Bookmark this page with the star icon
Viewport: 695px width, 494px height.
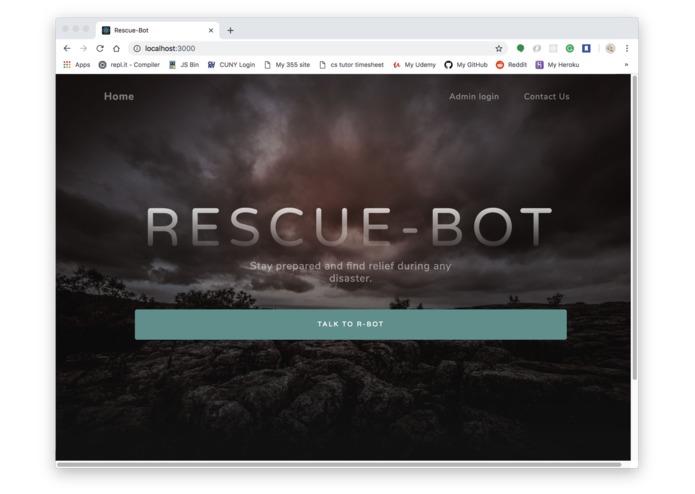[499, 48]
